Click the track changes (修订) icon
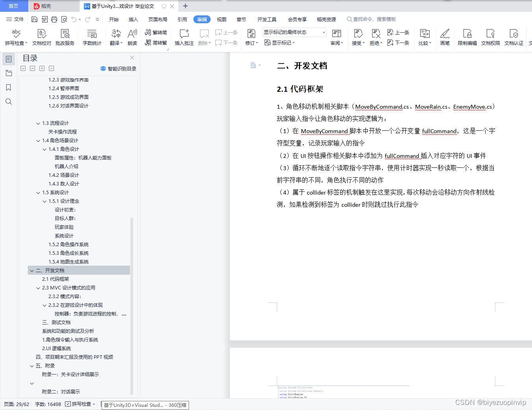532x410 pixels. click(x=251, y=34)
